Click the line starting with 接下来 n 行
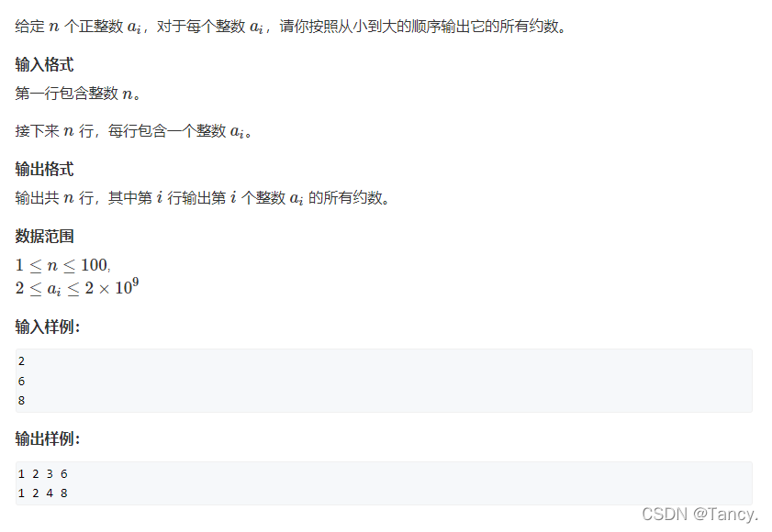The image size is (772, 532). point(133,131)
